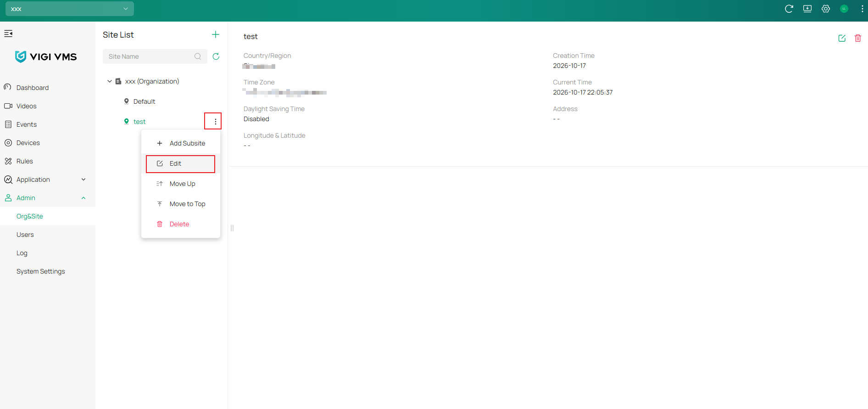Click the green user avatar
868x409 pixels.
click(844, 9)
